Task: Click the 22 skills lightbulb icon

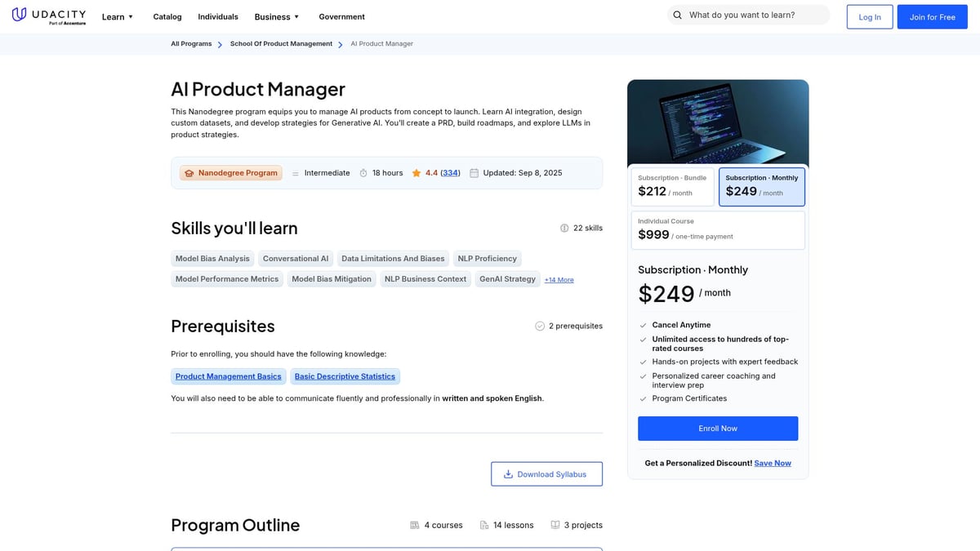Action: click(564, 229)
